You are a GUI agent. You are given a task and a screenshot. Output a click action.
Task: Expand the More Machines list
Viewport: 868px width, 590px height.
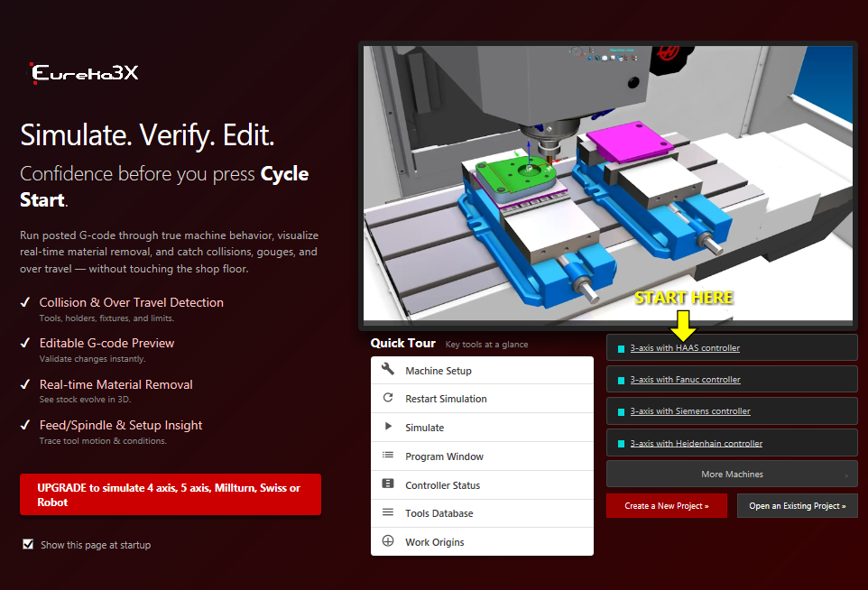pos(732,475)
